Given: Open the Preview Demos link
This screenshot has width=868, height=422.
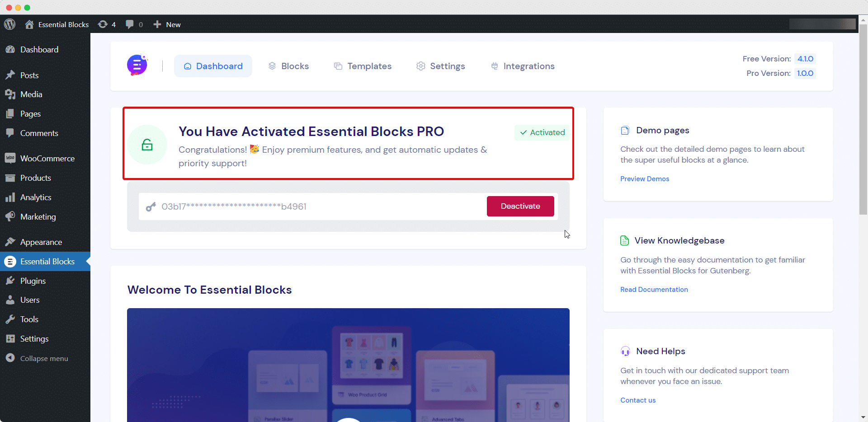Looking at the screenshot, I should pyautogui.click(x=644, y=179).
